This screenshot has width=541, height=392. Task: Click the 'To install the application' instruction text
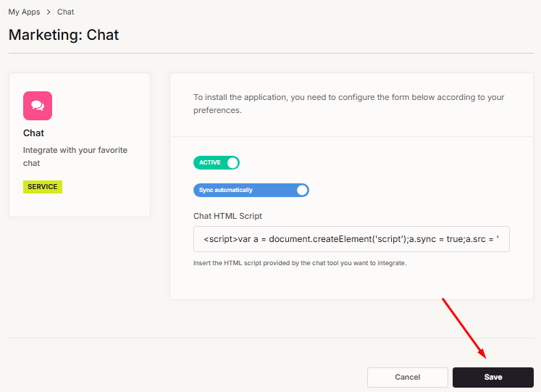pyautogui.click(x=348, y=104)
